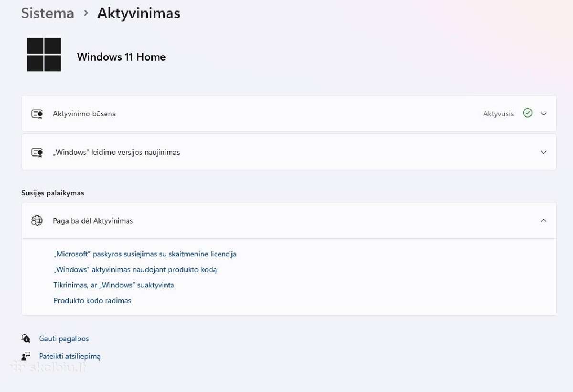Open the Gauti pagalbos link
The width and height of the screenshot is (573, 392).
(x=64, y=339)
